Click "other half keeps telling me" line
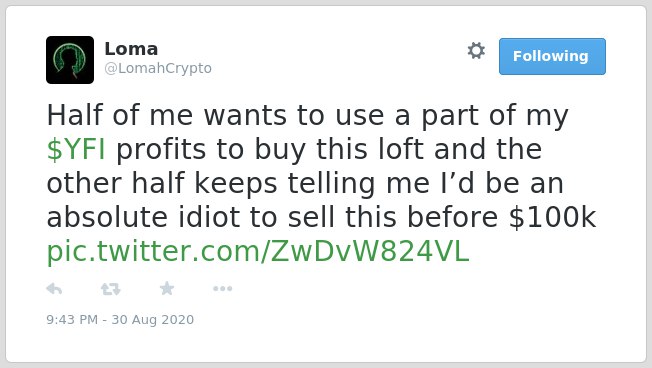 point(238,184)
